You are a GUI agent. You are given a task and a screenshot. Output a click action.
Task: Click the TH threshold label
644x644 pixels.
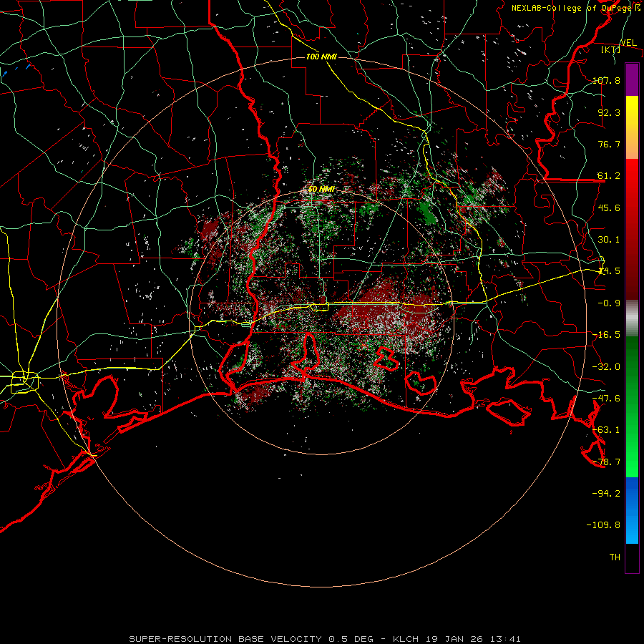[615, 557]
